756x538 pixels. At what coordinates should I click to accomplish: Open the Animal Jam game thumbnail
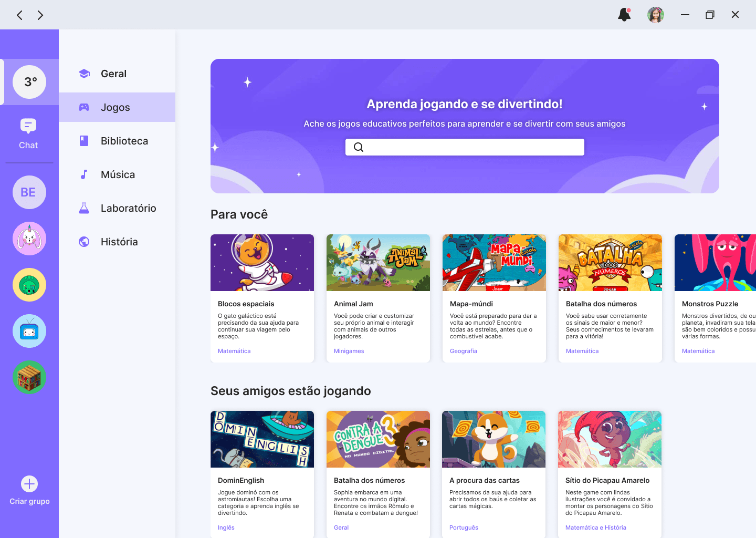pos(378,263)
